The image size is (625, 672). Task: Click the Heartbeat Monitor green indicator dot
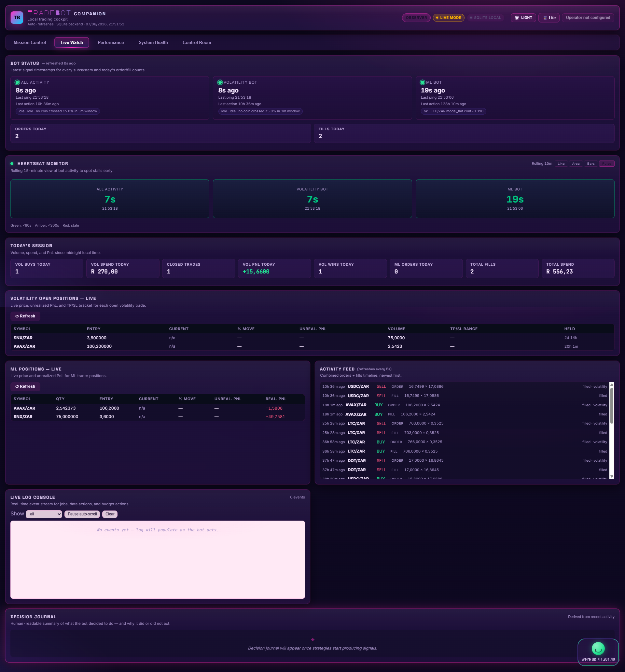click(x=12, y=164)
